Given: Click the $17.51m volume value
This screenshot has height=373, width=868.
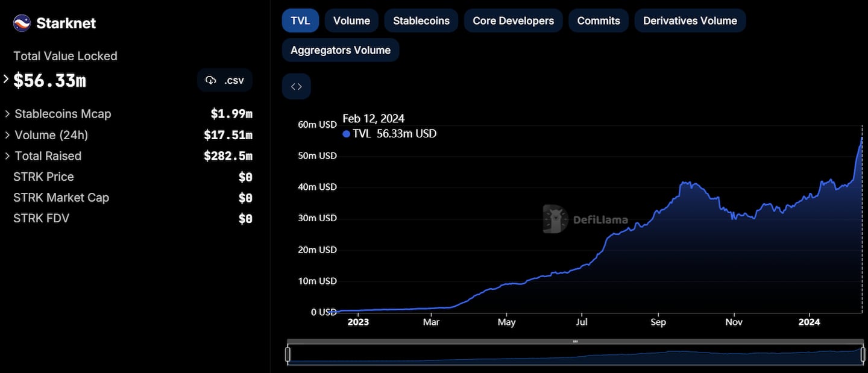Looking at the screenshot, I should tap(228, 135).
